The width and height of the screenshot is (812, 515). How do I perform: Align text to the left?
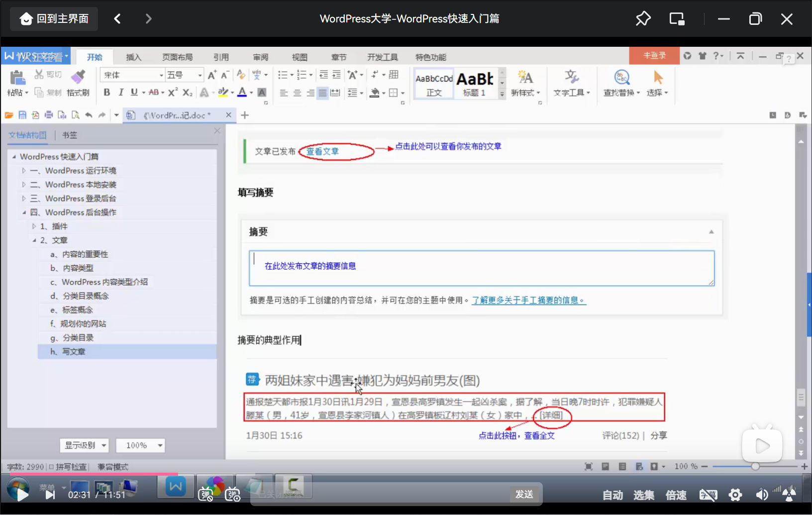point(284,93)
